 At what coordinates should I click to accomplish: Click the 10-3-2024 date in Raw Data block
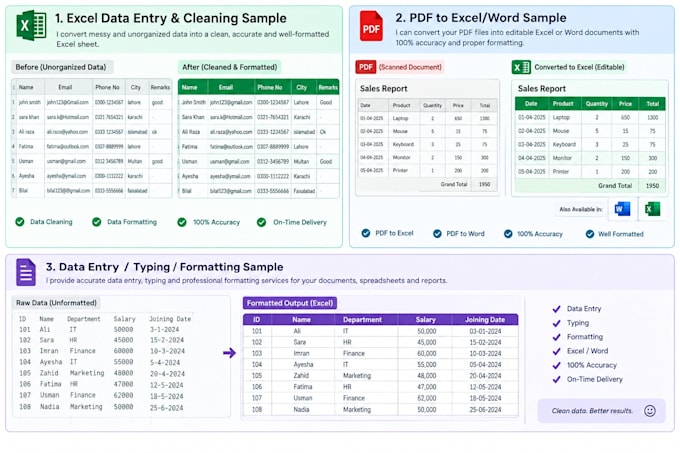167,351
